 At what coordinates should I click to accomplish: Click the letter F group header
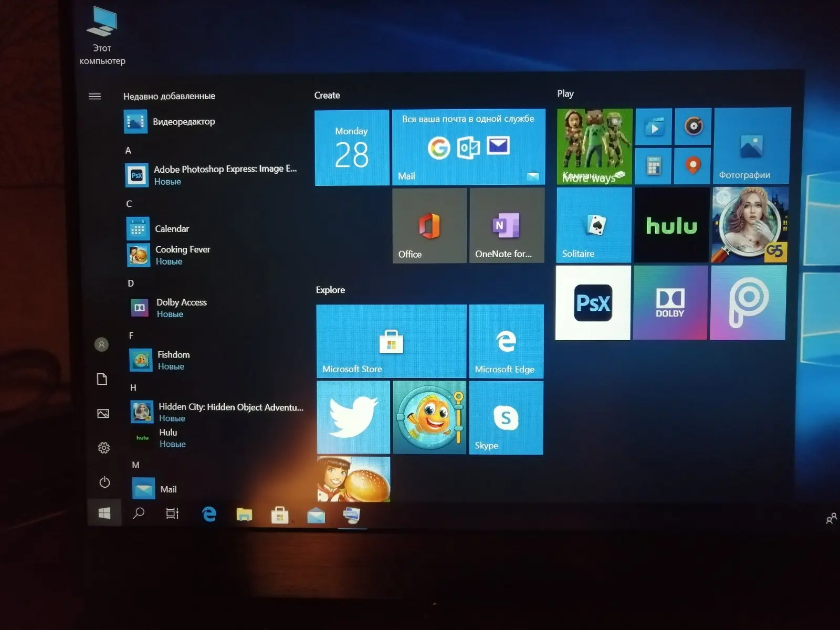131,335
